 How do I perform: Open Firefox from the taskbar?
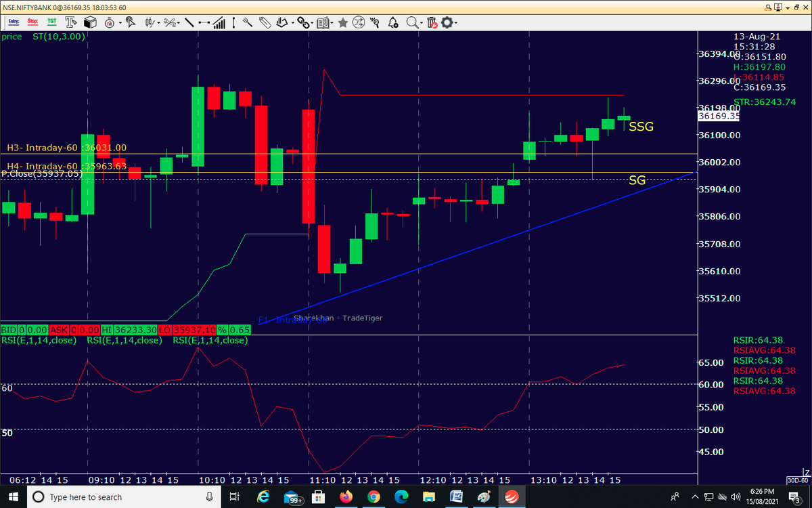click(346, 496)
